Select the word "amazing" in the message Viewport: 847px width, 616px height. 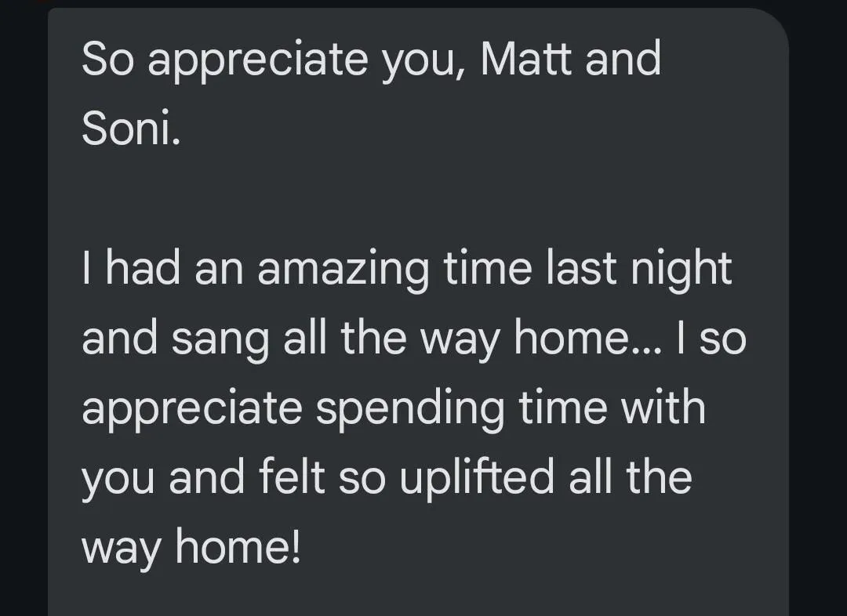point(343,269)
